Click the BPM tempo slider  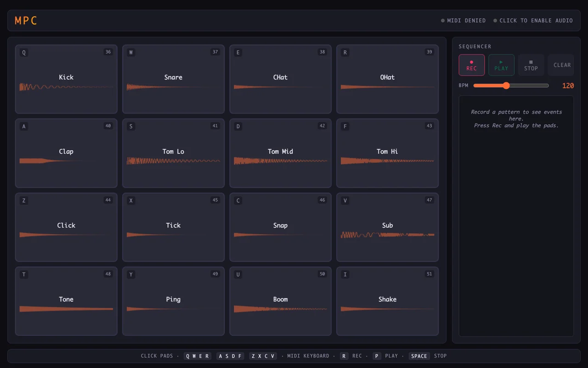point(511,86)
